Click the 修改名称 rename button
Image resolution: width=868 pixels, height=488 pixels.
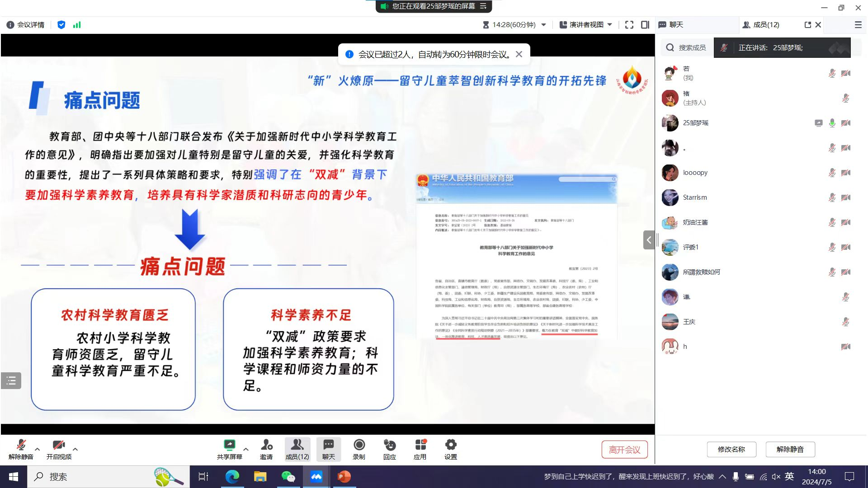click(x=731, y=449)
